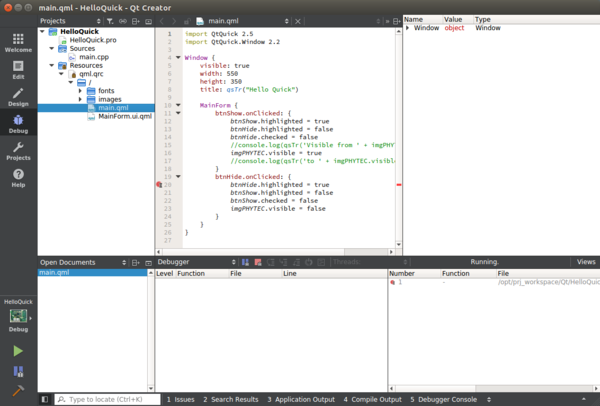
Task: Select HelloQuick.pro in project tree
Action: click(93, 40)
